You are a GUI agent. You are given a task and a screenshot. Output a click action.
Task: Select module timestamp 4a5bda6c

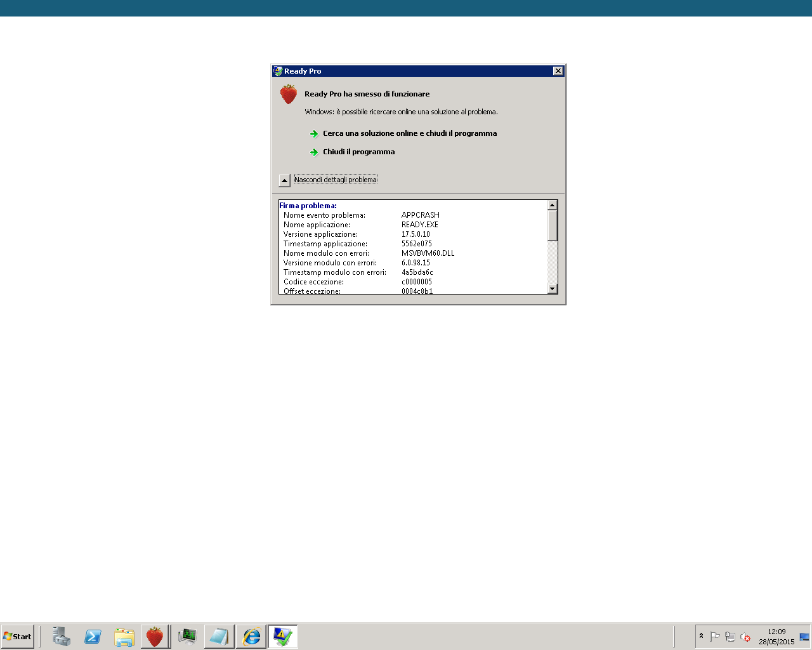click(x=417, y=272)
